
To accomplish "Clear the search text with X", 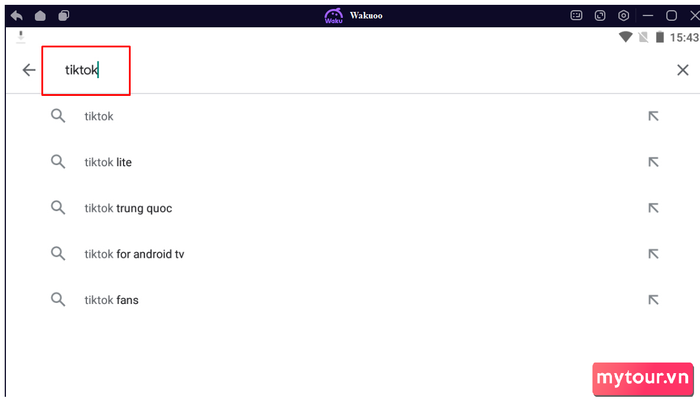I will [x=683, y=70].
